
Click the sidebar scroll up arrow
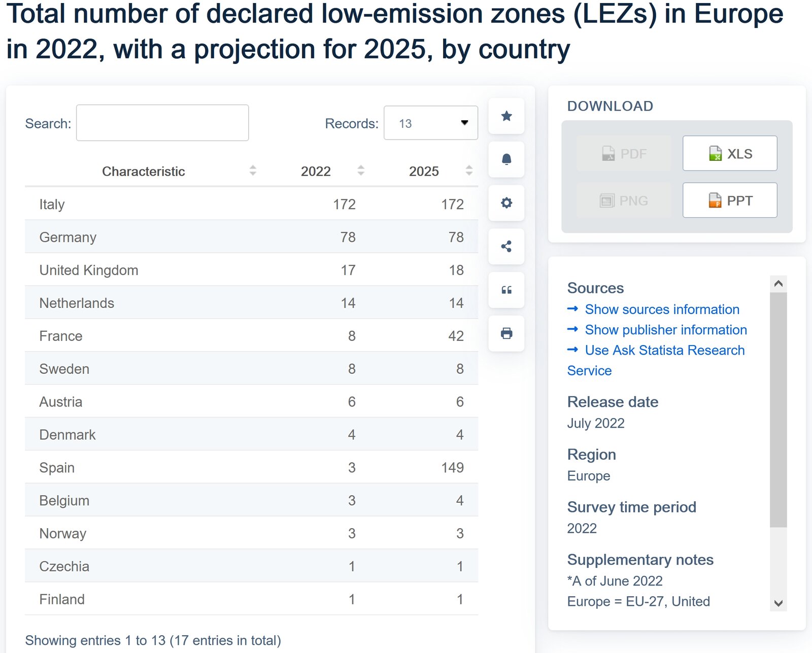coord(778,284)
